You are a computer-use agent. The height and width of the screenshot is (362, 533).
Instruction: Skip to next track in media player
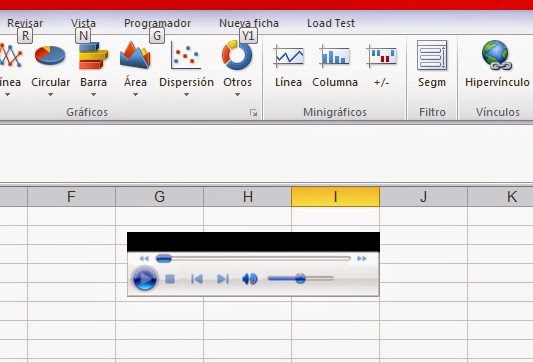coord(223,279)
